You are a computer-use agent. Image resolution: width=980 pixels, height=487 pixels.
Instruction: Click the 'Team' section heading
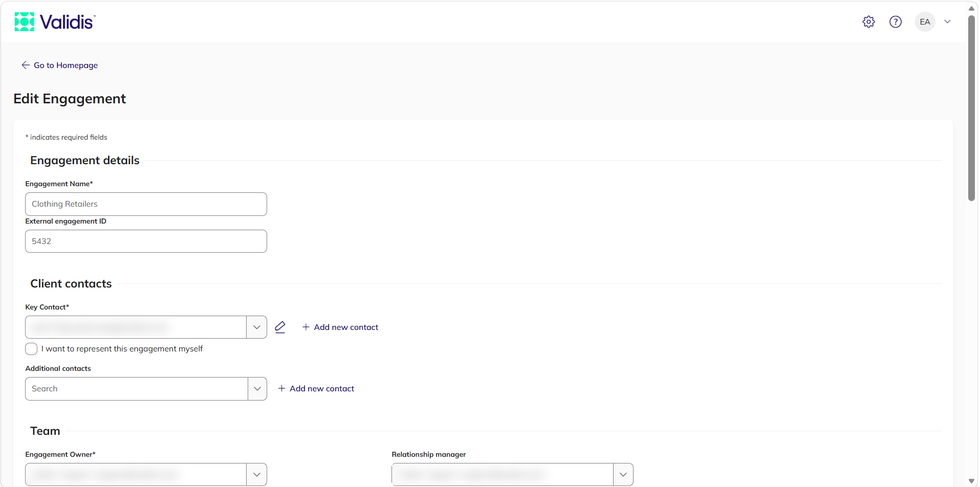[45, 431]
